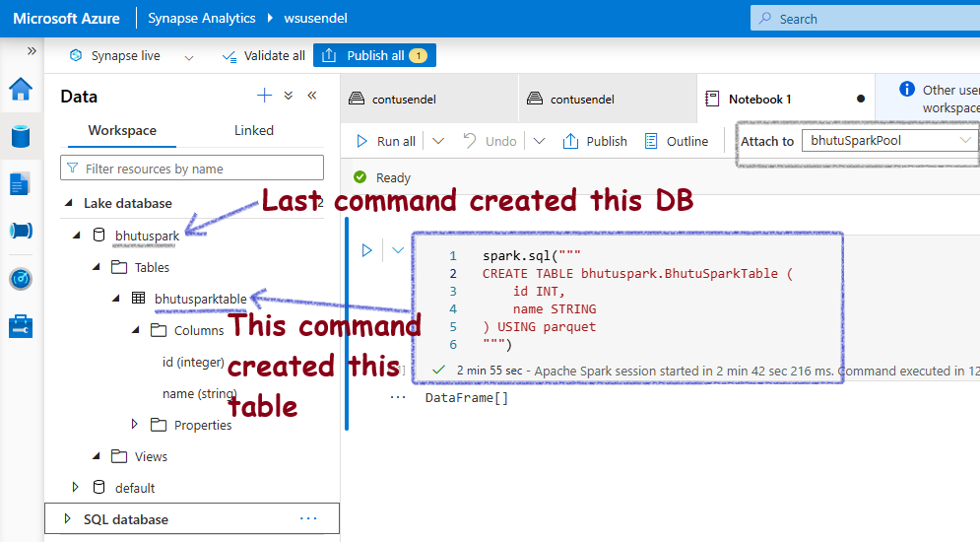The height and width of the screenshot is (542, 980).
Task: Open the Develop hub document icon
Action: pos(20,184)
